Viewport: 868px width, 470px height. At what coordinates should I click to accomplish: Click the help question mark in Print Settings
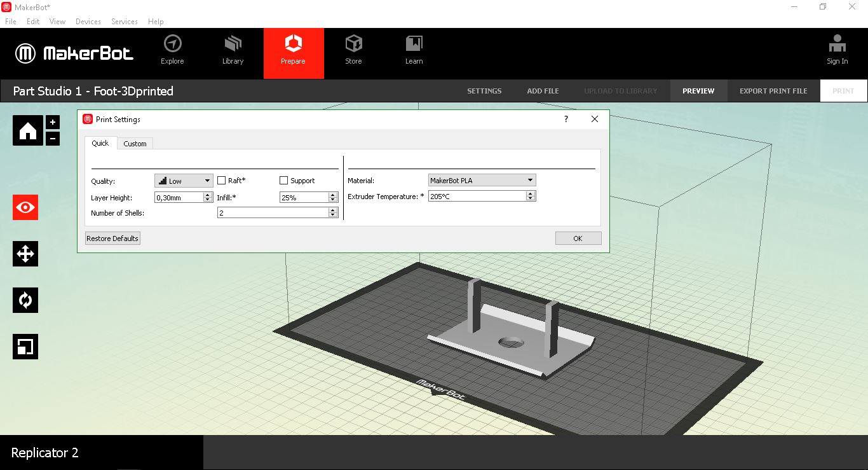point(566,119)
